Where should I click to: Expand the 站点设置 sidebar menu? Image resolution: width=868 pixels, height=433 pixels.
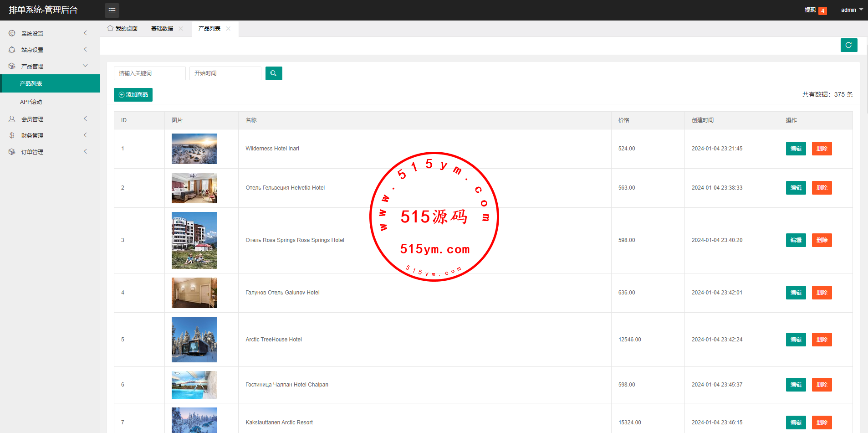[50, 50]
